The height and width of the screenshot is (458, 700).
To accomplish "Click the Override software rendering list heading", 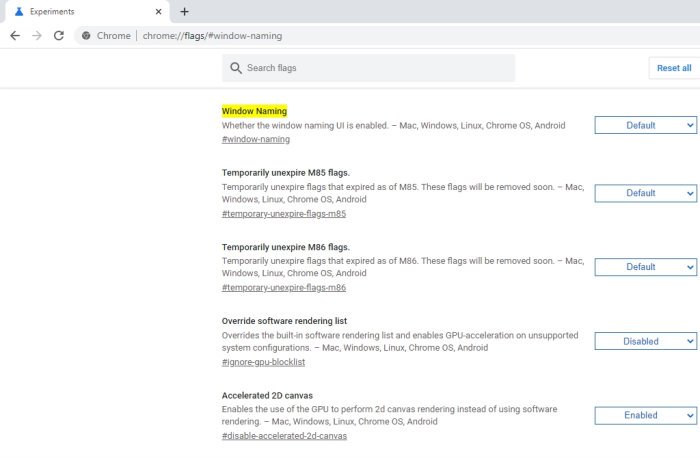I will [284, 321].
